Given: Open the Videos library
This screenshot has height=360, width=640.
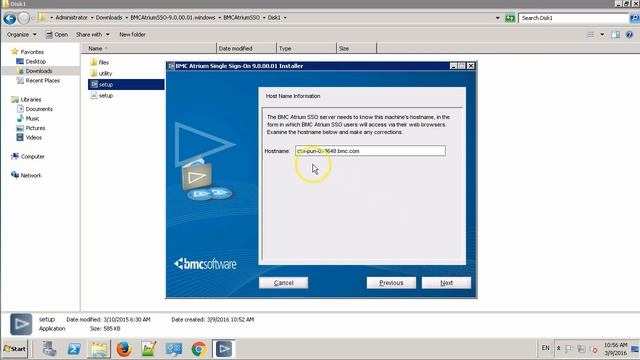Looking at the screenshot, I should [x=29, y=138].
